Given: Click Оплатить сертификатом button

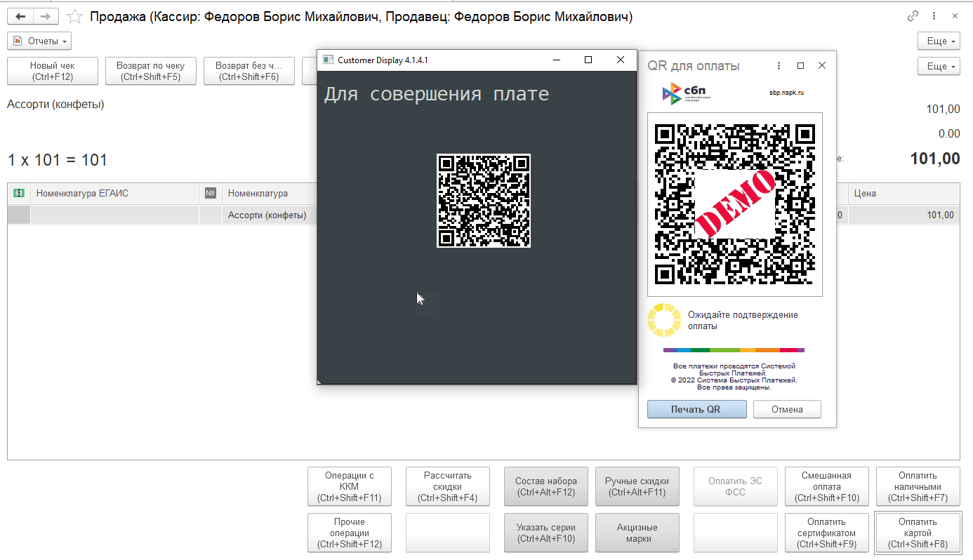Looking at the screenshot, I should click(827, 533).
